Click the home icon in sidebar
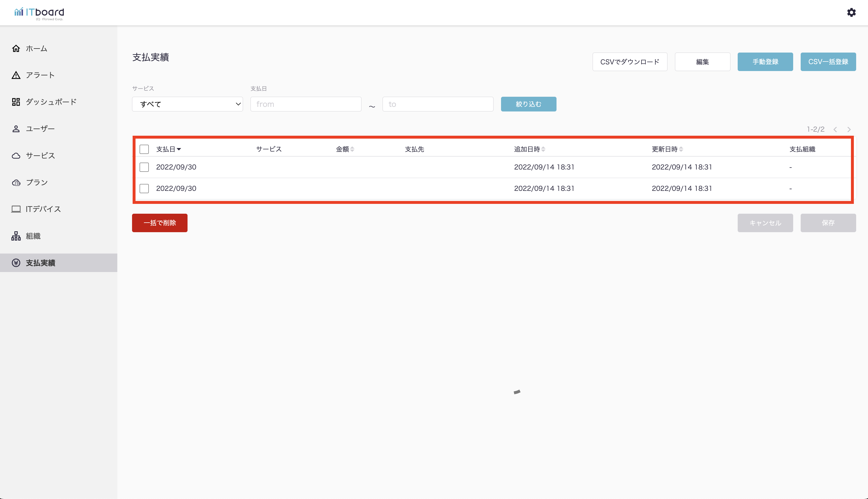868x499 pixels. pyautogui.click(x=16, y=48)
